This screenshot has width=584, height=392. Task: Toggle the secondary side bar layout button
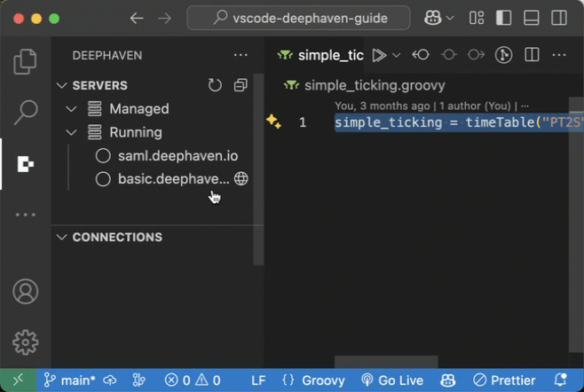558,18
